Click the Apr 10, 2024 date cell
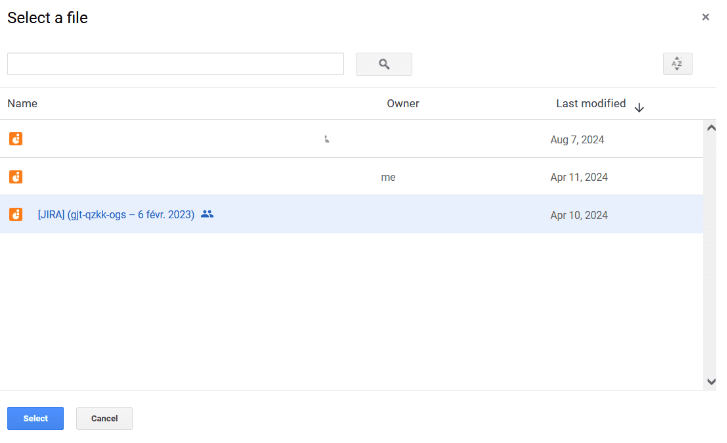The width and height of the screenshot is (727, 443). (x=579, y=215)
